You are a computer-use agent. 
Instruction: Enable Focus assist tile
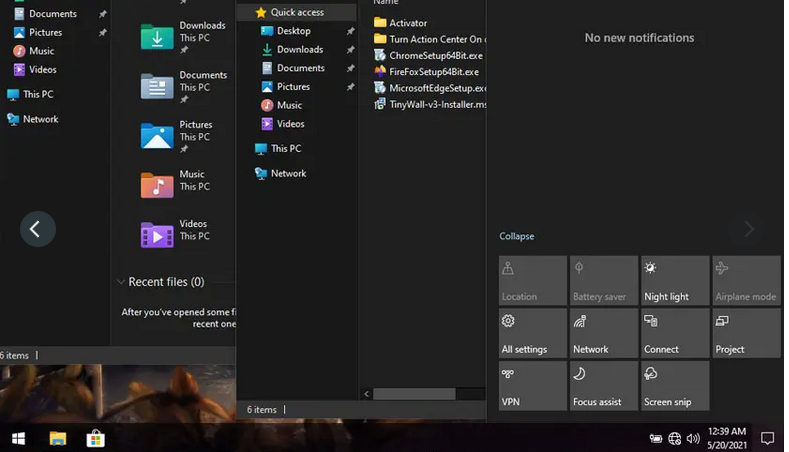click(604, 386)
